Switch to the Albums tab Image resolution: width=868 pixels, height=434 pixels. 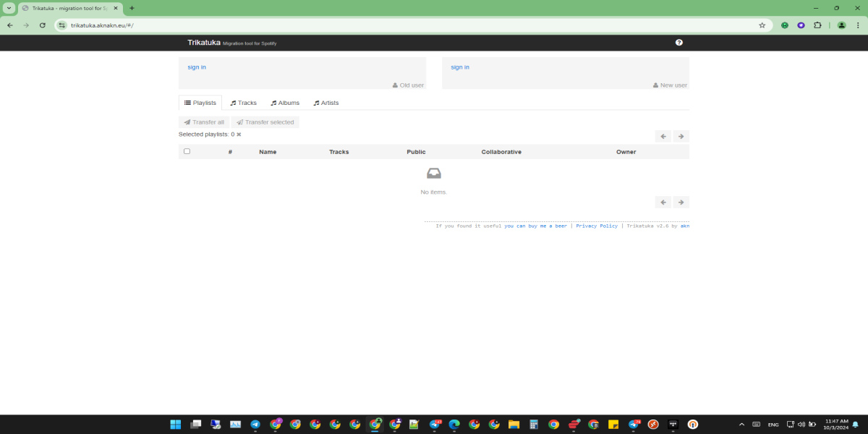coord(285,103)
